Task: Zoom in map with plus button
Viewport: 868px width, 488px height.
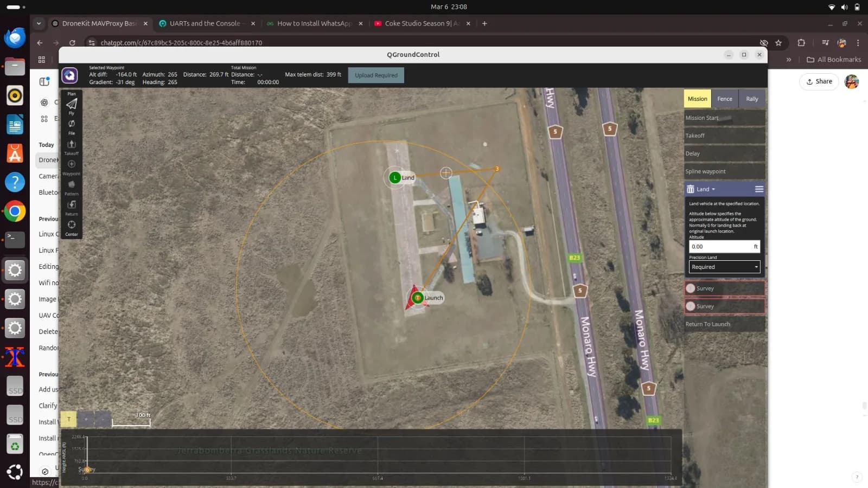Action: coord(86,419)
